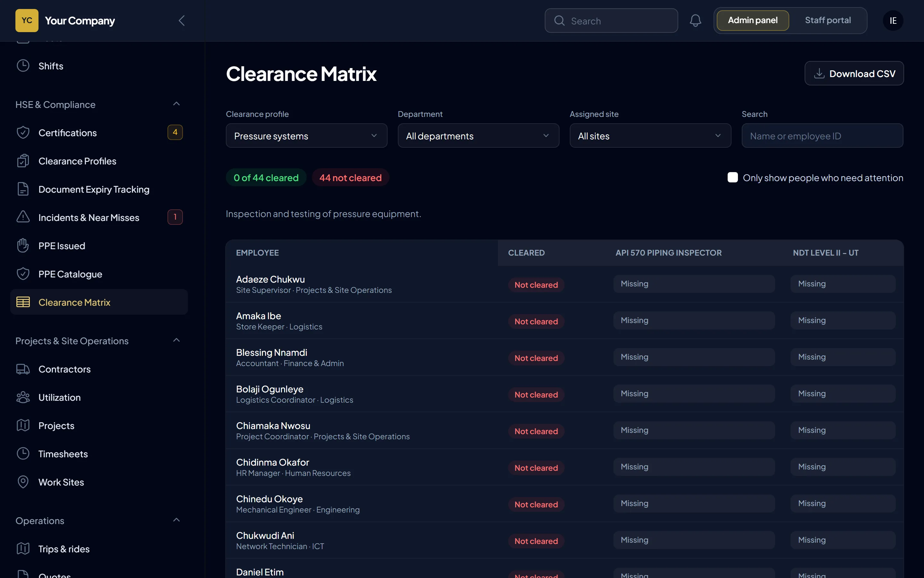Click the 0 of 44 cleared pill

pos(266,177)
